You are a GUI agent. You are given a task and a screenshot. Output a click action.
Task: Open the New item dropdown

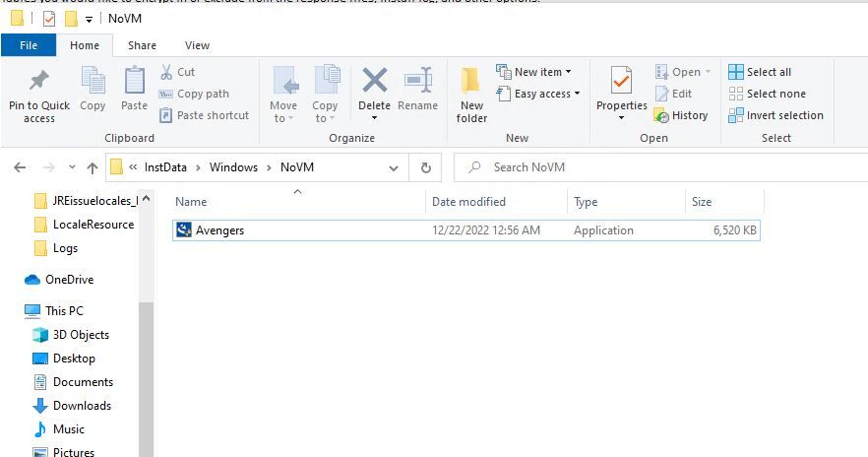click(x=534, y=72)
